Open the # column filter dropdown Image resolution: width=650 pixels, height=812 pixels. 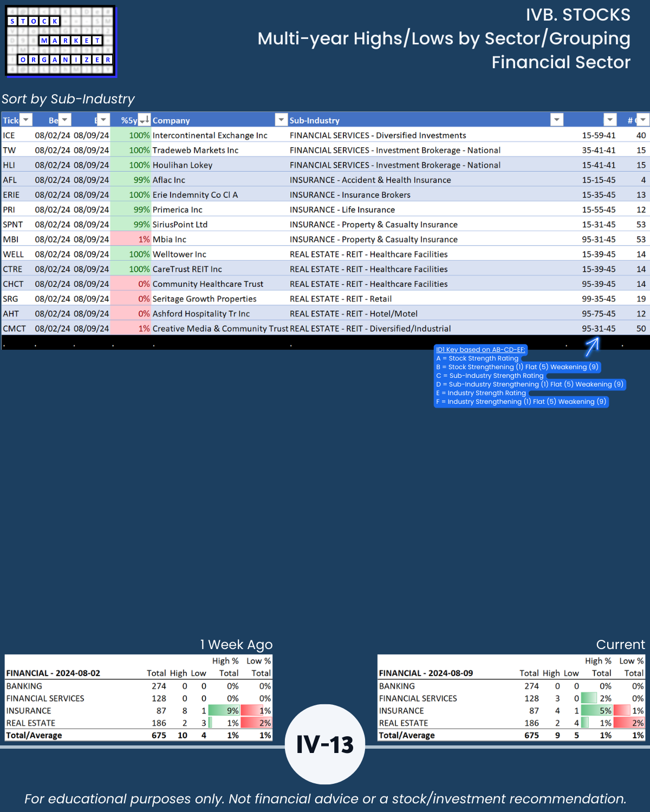pos(642,120)
